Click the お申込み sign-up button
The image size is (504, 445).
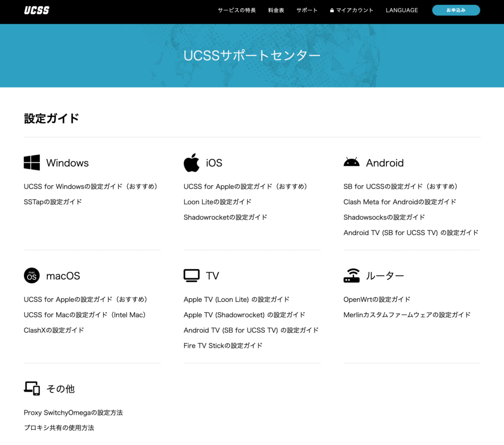456,10
